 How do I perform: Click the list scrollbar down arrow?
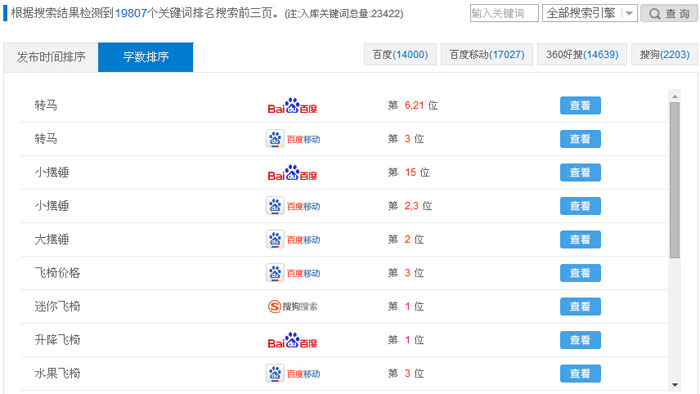(x=675, y=385)
